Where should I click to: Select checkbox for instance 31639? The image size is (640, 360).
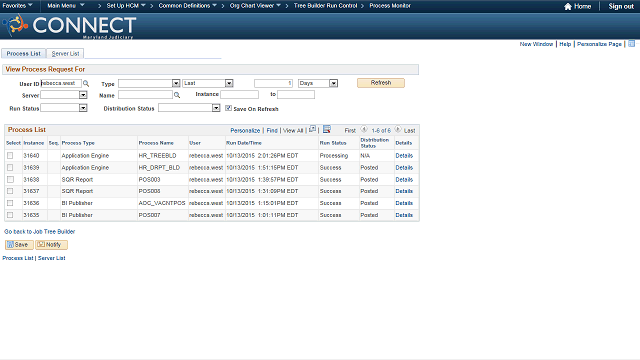(x=10, y=167)
